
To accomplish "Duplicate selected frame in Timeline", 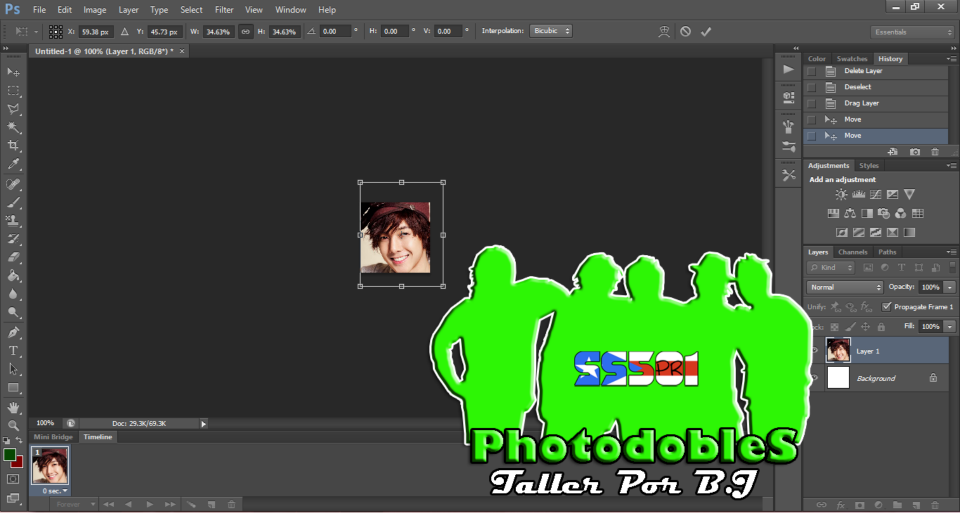I will coord(211,504).
